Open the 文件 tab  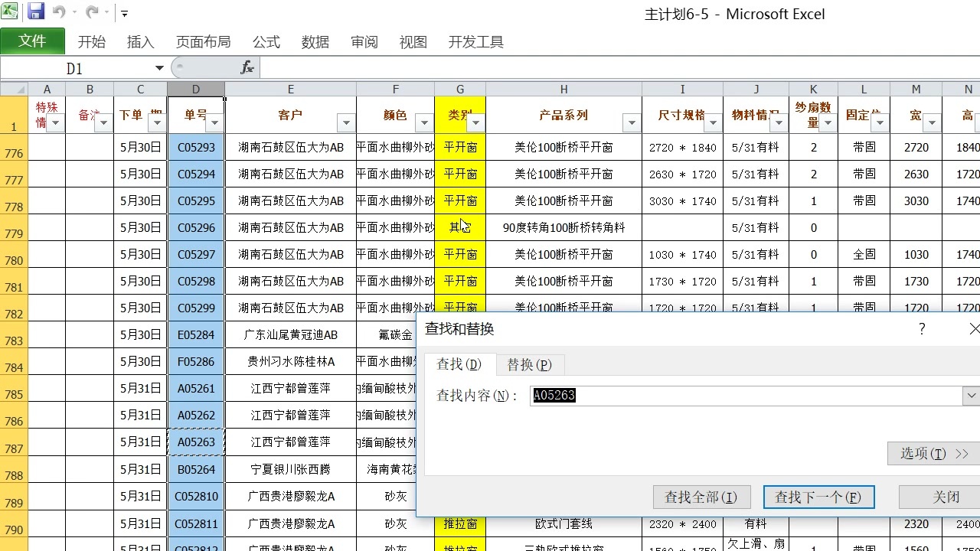(32, 41)
